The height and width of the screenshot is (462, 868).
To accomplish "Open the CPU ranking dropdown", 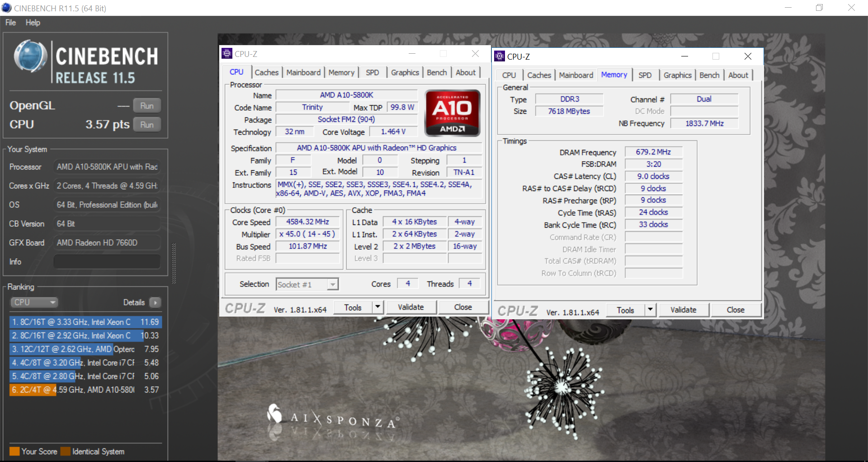I will tap(34, 303).
